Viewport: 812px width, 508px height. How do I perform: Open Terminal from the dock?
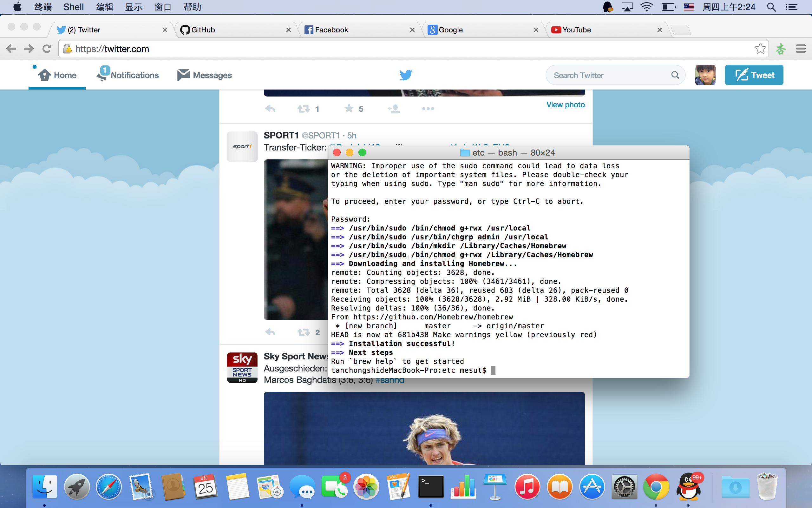click(431, 486)
